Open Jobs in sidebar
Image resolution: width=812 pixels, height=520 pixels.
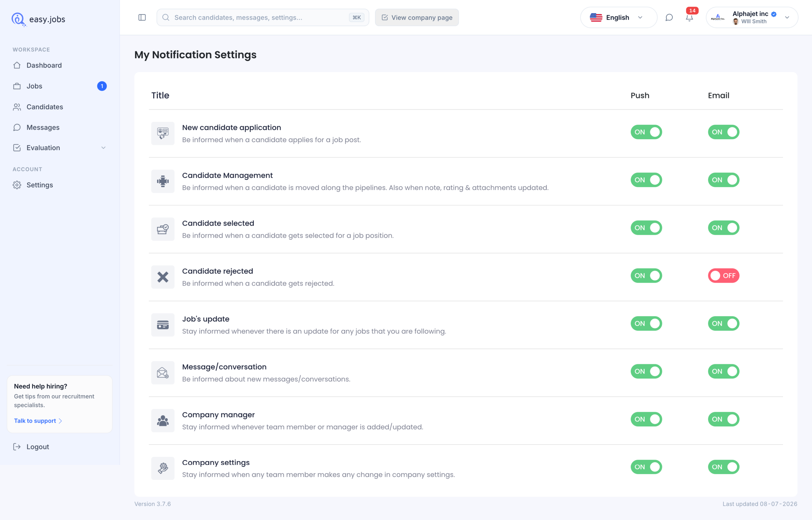coord(60,86)
